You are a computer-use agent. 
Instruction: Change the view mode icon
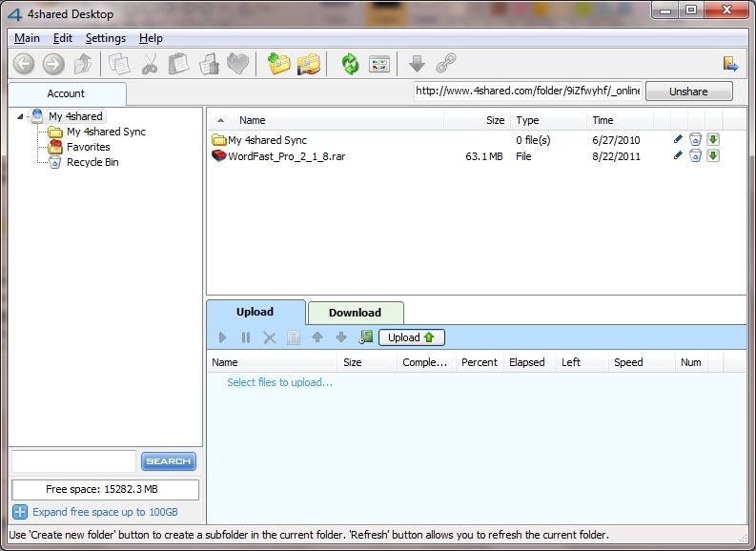pyautogui.click(x=379, y=64)
